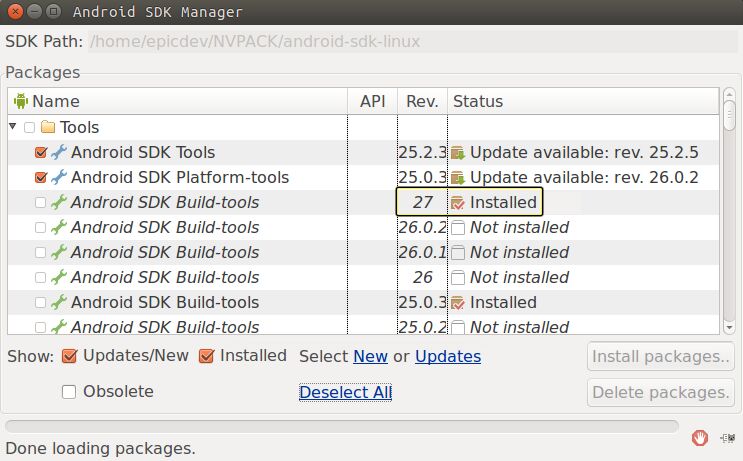This screenshot has height=461, width=743.
Task: Click the green wrench icon for Build-tools 26.0.1
Action: tap(59, 253)
